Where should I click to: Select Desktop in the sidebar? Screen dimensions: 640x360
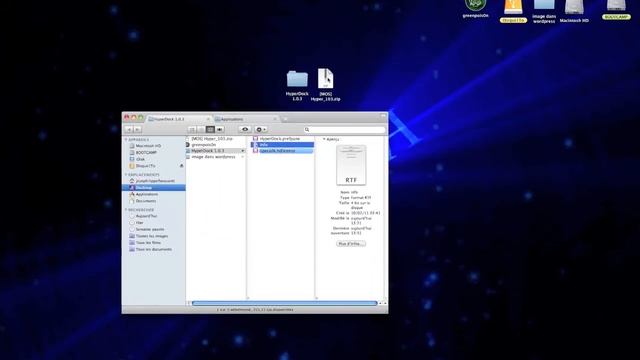153,187
